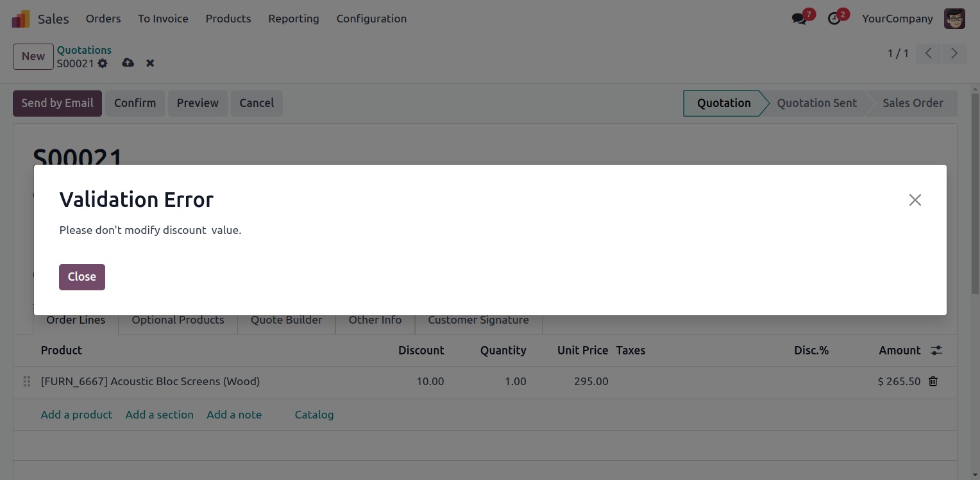Image resolution: width=980 pixels, height=480 pixels.
Task: Click the Quantity column header
Action: click(x=503, y=351)
